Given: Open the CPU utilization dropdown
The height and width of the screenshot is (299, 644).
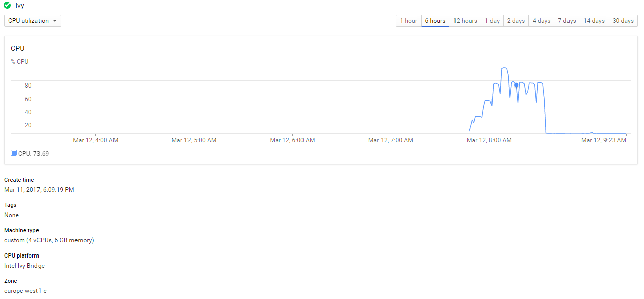Looking at the screenshot, I should [x=32, y=21].
